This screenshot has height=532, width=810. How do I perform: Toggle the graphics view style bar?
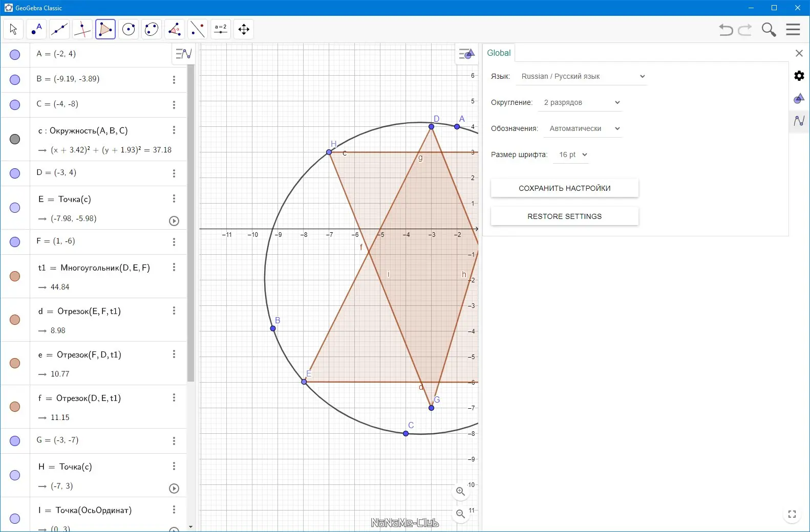[466, 53]
